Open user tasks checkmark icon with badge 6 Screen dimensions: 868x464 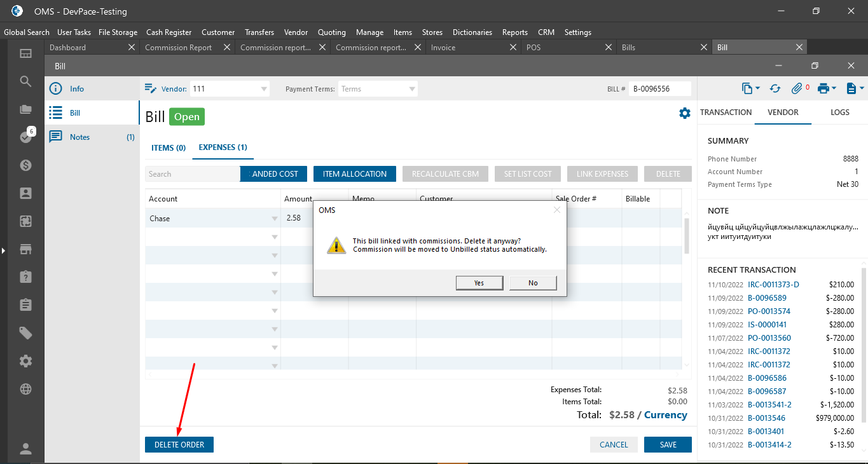coord(26,137)
